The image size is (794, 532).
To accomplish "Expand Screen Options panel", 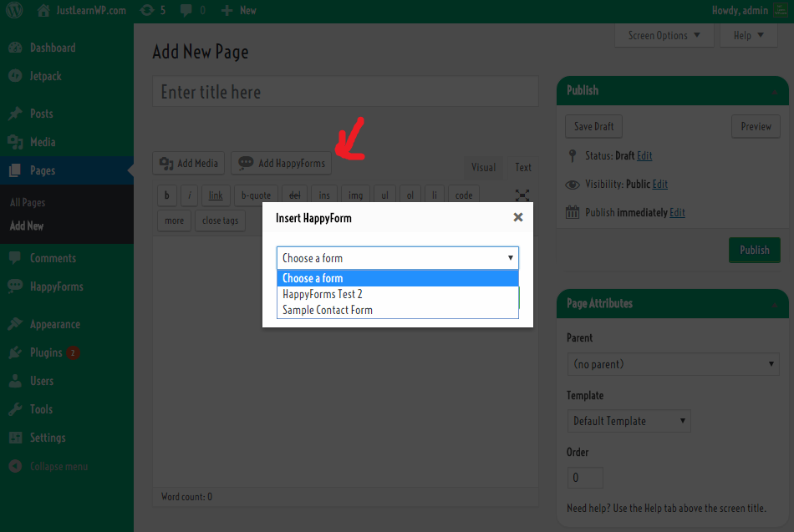I will click(x=664, y=35).
